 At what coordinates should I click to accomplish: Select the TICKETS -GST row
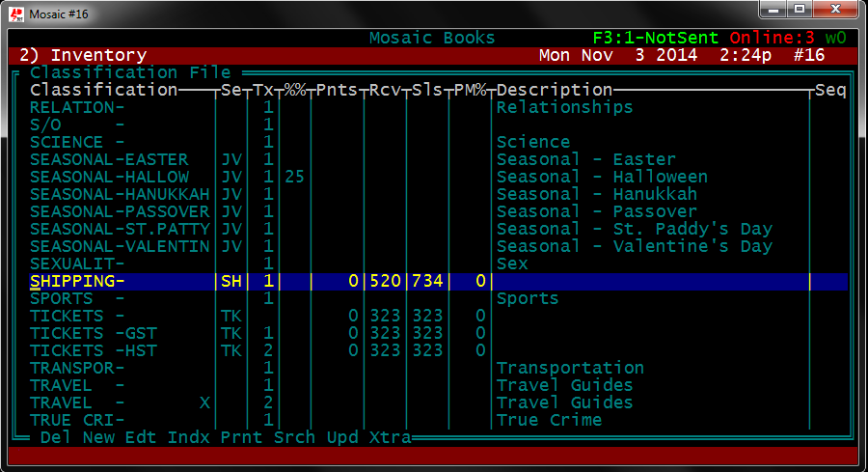coord(93,333)
